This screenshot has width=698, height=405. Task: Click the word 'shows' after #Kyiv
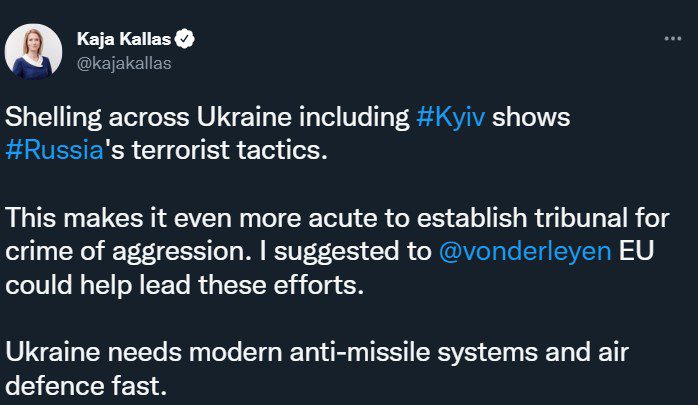click(531, 117)
